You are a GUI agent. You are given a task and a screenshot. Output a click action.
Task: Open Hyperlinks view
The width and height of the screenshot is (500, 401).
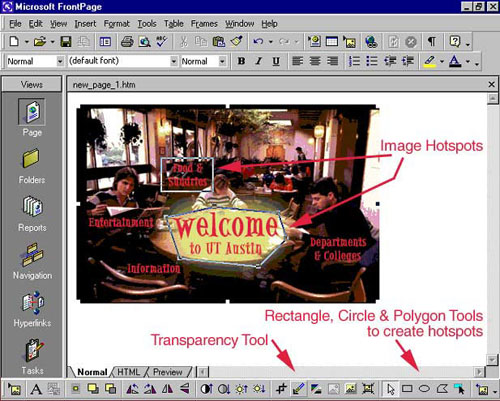pos(32,309)
